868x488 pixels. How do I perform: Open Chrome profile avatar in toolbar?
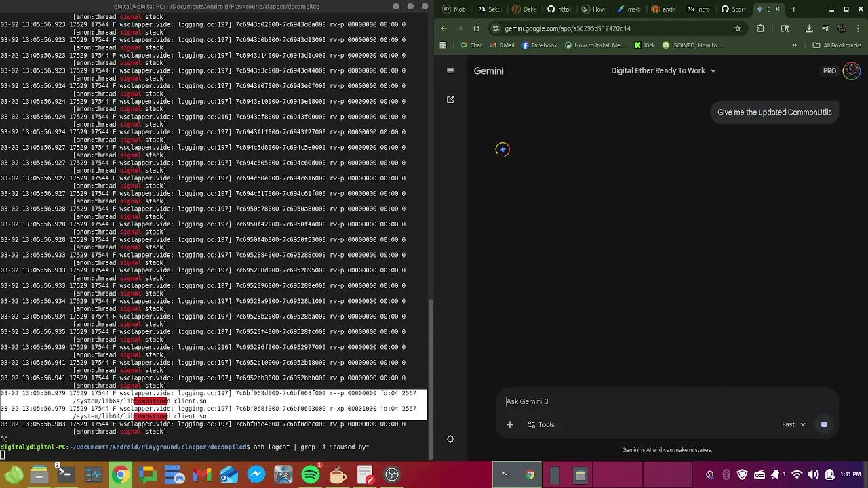(x=842, y=28)
